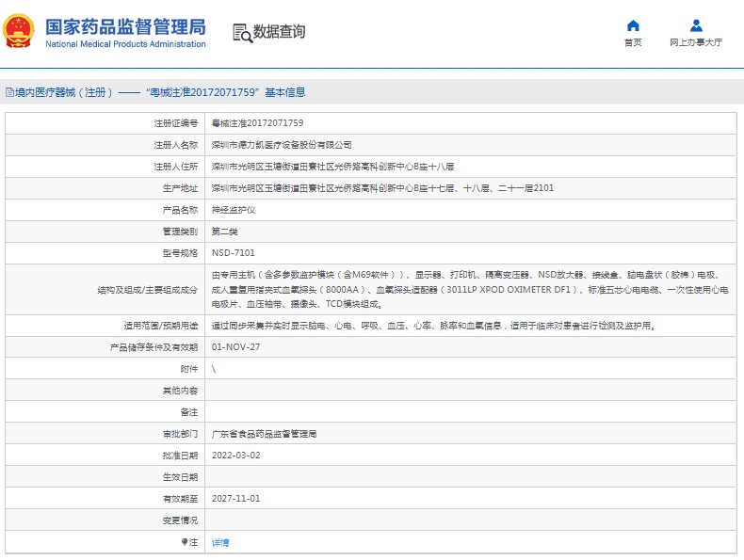Click the 适用范围/预期用途 label
The width and height of the screenshot is (744, 560).
[161, 326]
